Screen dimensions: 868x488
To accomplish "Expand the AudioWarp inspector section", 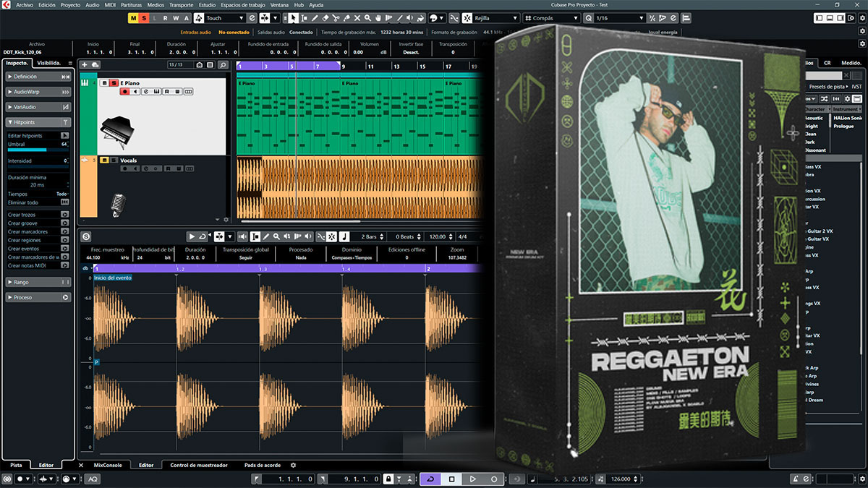I will pos(39,92).
